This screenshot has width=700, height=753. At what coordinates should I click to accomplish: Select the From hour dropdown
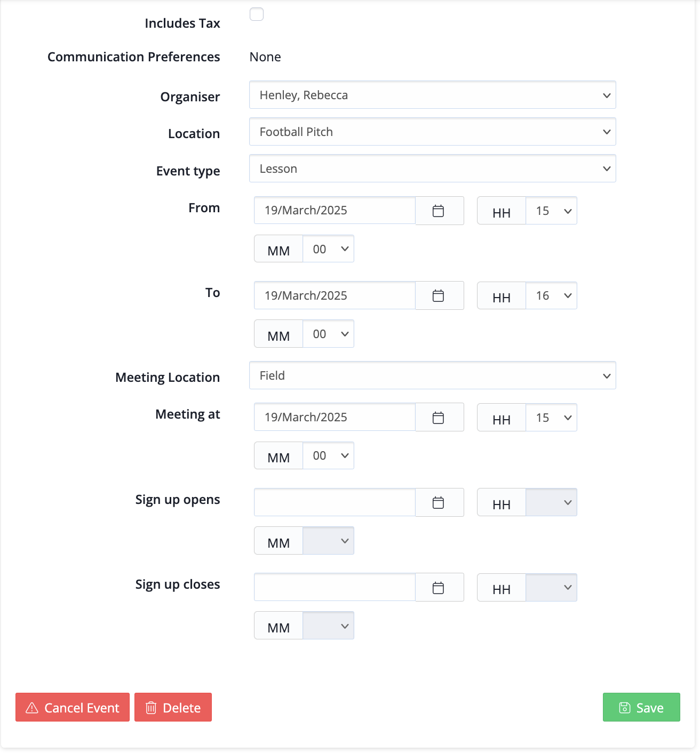551,211
